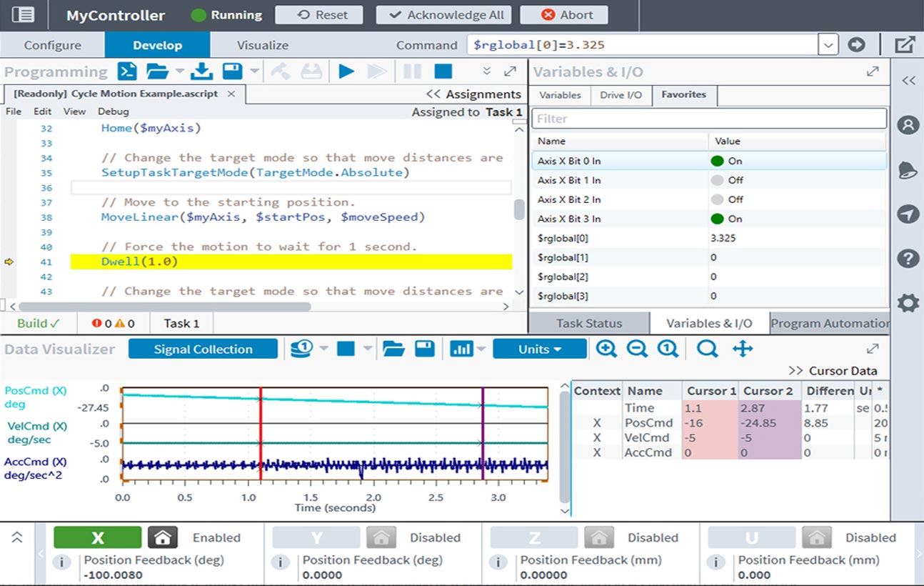The height and width of the screenshot is (586, 924).
Task: Click the open folder icon in Programming toolbar
Action: pyautogui.click(x=157, y=71)
